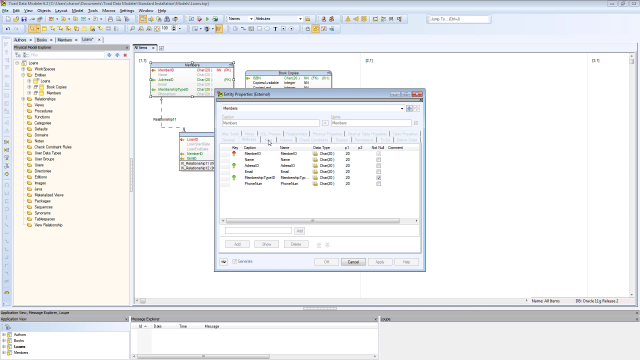
Task: Click the OK button in Entity Properties
Action: click(x=326, y=262)
